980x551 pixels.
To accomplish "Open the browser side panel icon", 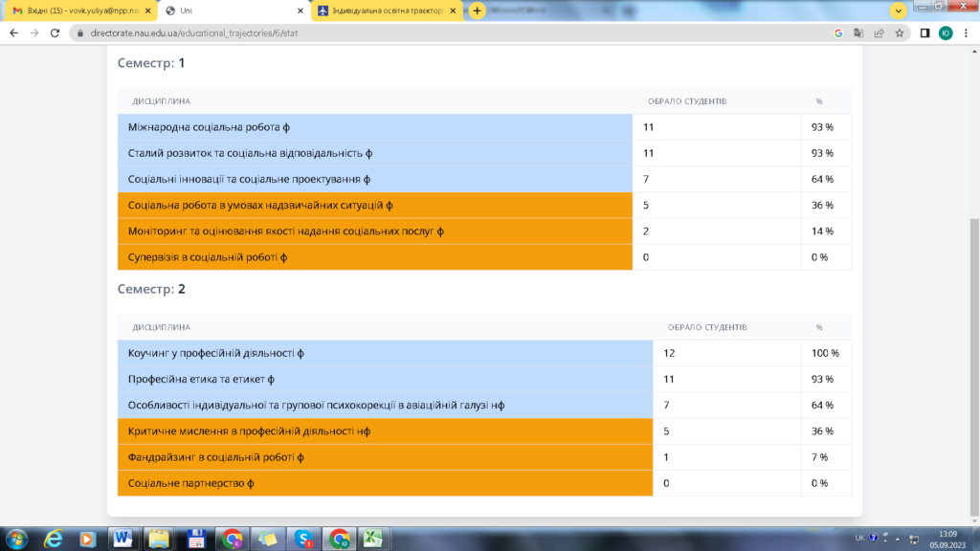I will coord(924,33).
